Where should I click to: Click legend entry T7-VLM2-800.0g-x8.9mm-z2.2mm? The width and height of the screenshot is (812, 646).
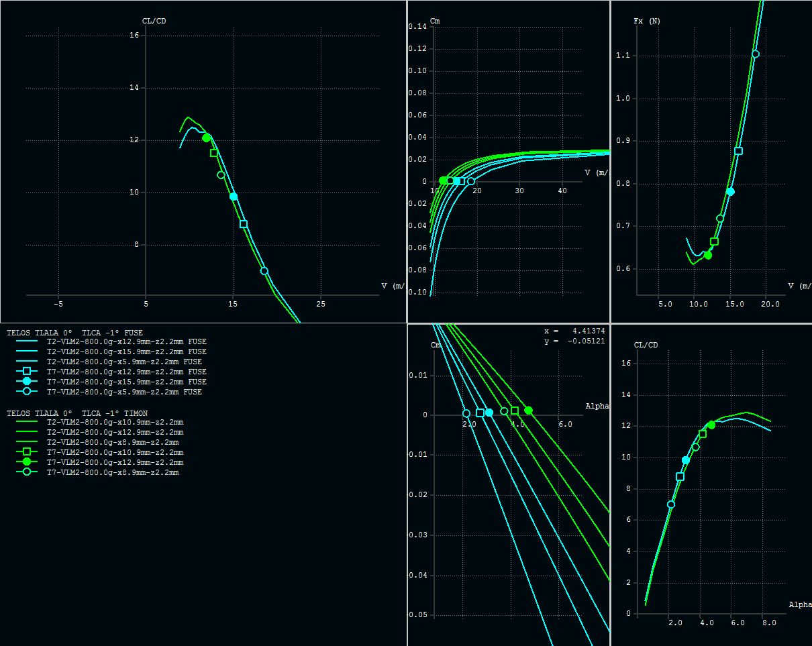click(x=113, y=473)
